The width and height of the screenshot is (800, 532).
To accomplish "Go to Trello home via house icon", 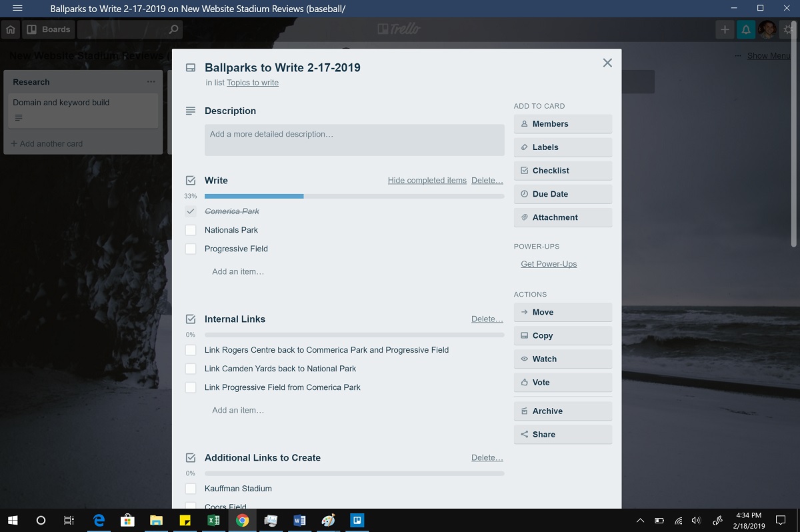I will [11, 29].
